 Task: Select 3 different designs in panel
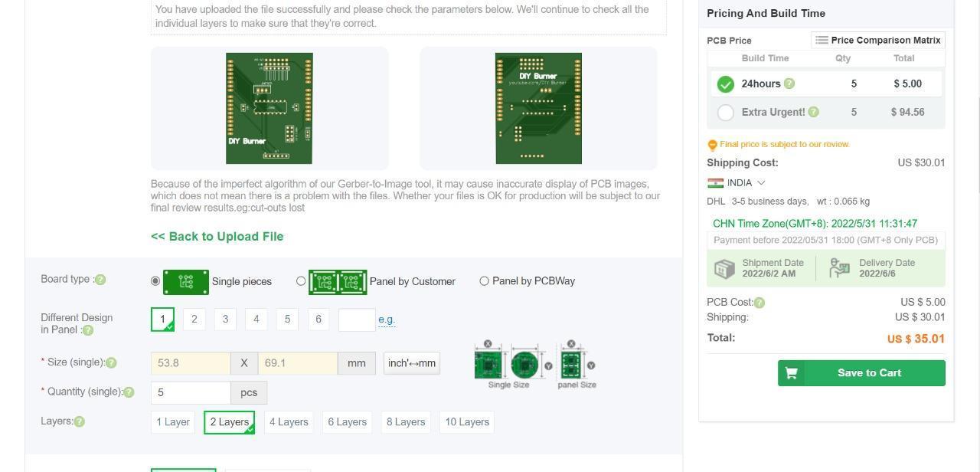click(x=225, y=319)
